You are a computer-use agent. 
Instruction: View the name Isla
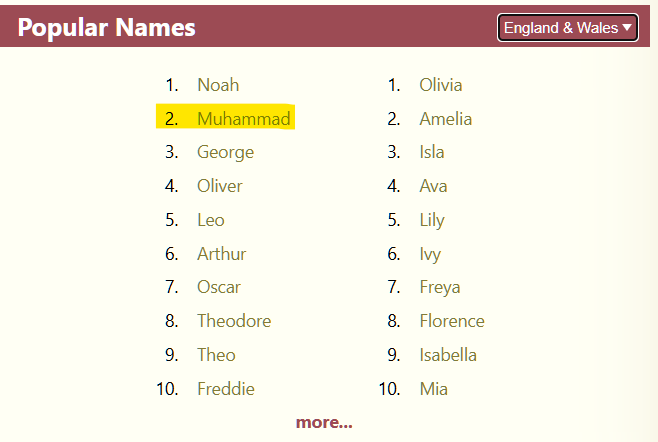[x=432, y=152]
